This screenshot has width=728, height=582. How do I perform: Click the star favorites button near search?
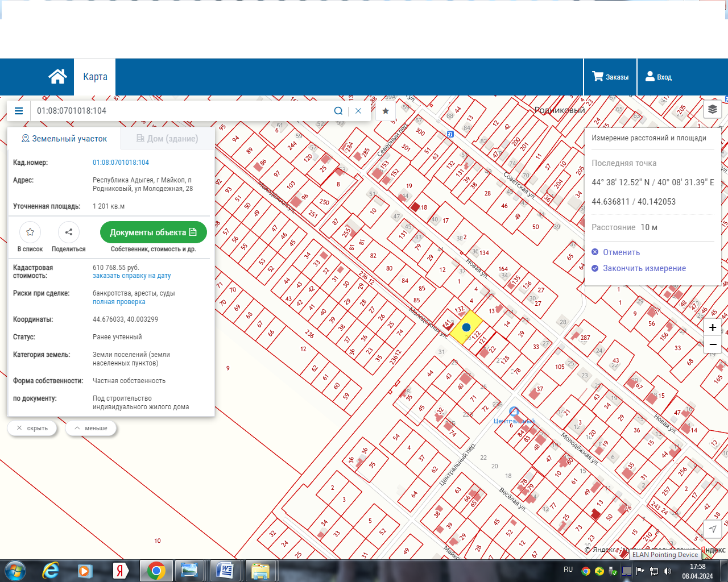[386, 111]
